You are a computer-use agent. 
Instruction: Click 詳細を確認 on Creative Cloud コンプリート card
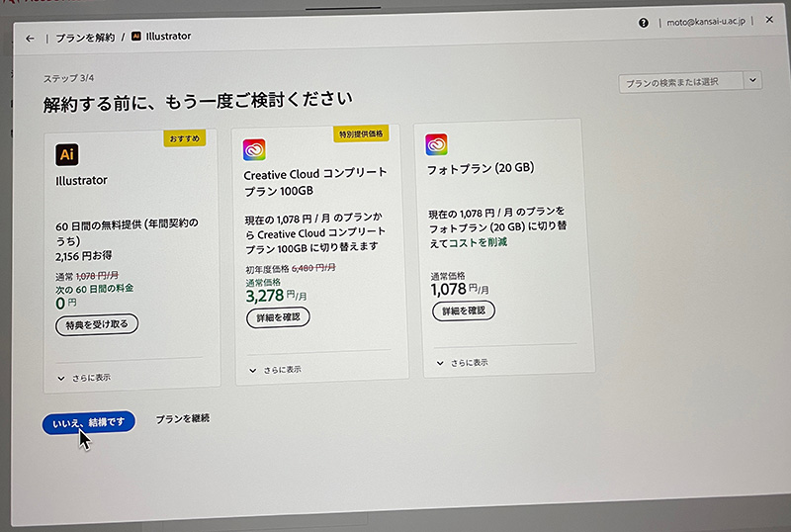point(278,317)
